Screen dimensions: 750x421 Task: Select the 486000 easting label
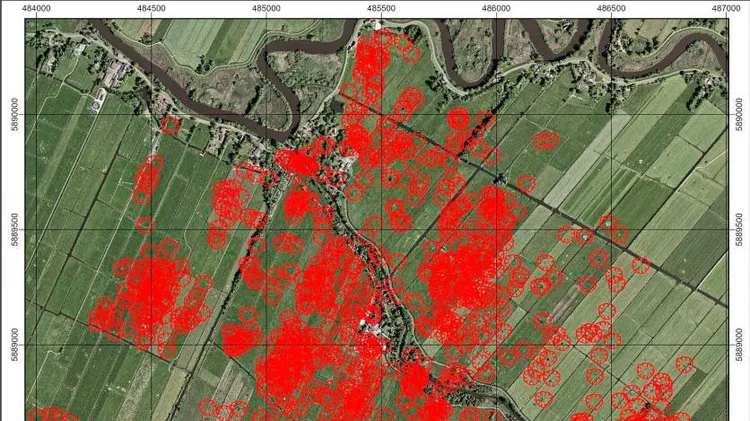pos(496,8)
